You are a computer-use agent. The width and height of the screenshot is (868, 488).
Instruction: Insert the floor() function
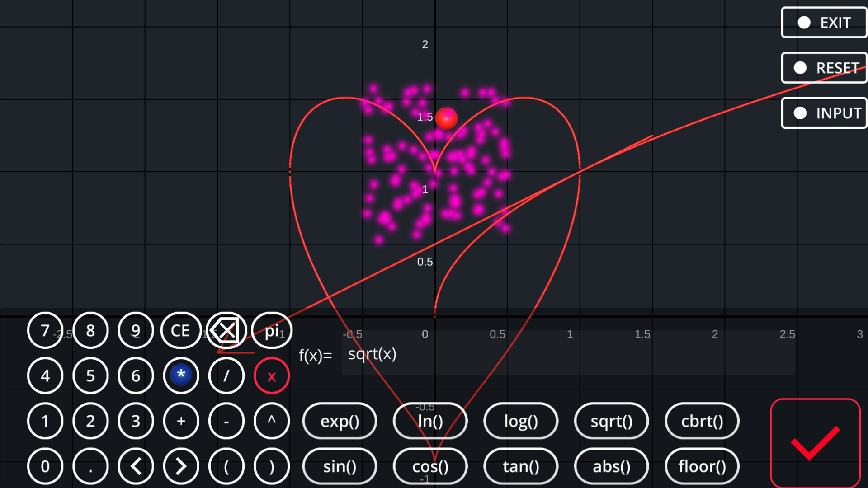point(702,466)
